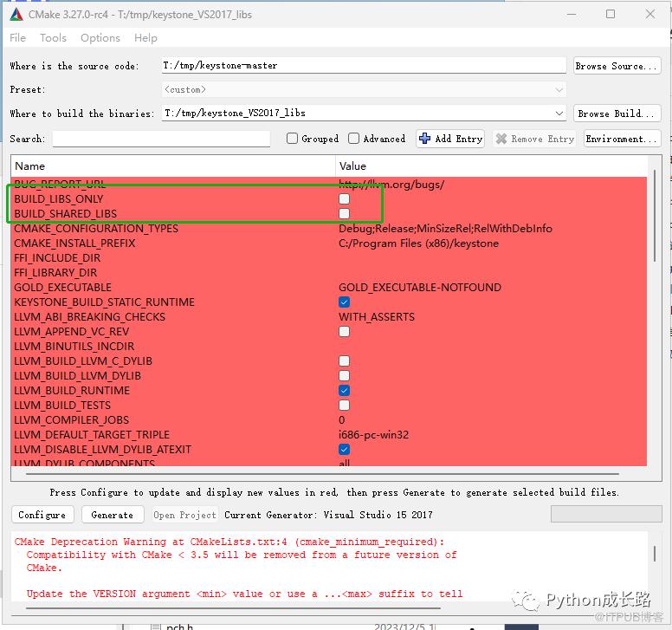Check the LLVM_BUILD_LLVM_C_DYLIB checkbox
672x630 pixels.
(344, 361)
